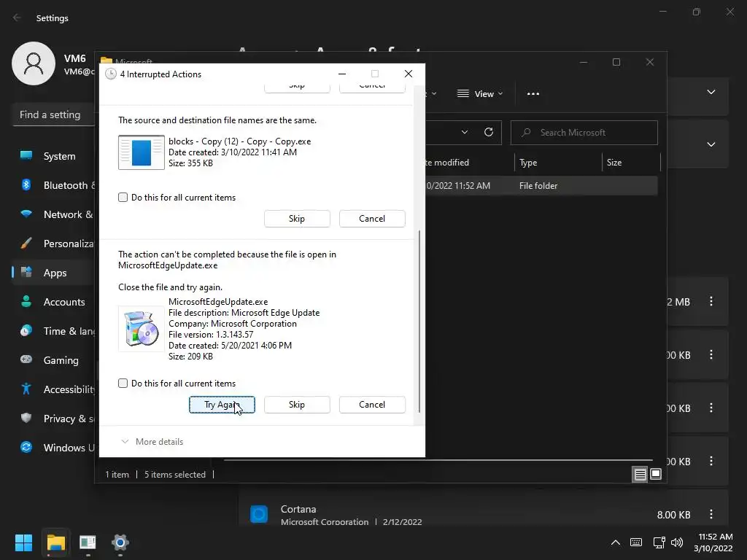Open Bluetooth & devices in Settings
The height and width of the screenshot is (560, 747).
point(53,185)
